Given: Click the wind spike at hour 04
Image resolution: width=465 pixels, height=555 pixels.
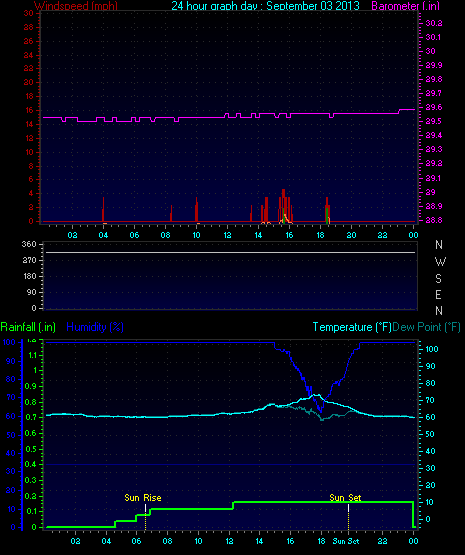Looking at the screenshot, I should (x=103, y=209).
